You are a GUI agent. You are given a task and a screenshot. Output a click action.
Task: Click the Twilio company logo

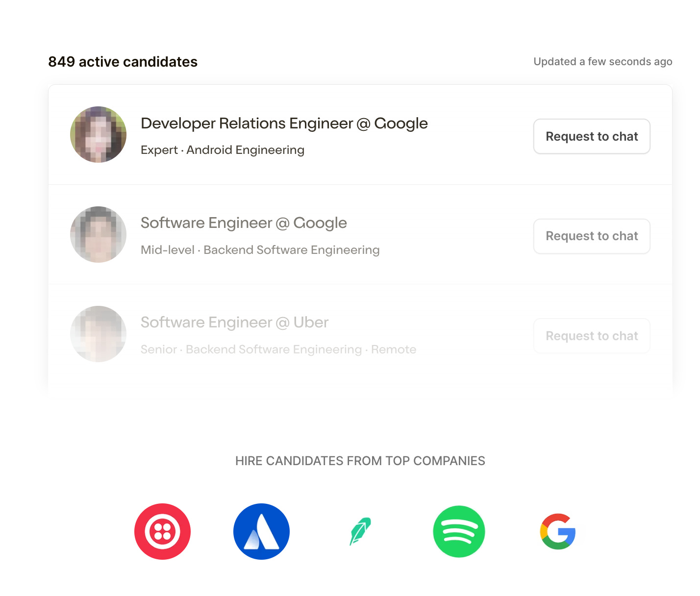[x=163, y=531]
